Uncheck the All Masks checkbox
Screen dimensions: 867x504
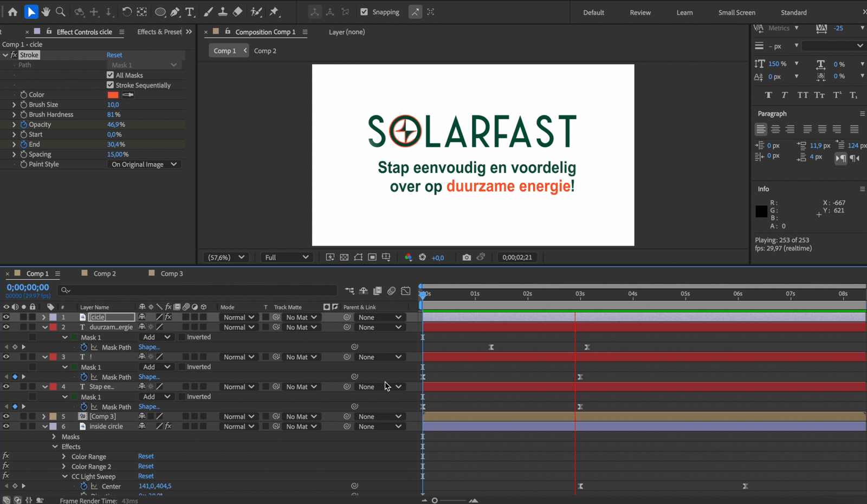tap(111, 75)
